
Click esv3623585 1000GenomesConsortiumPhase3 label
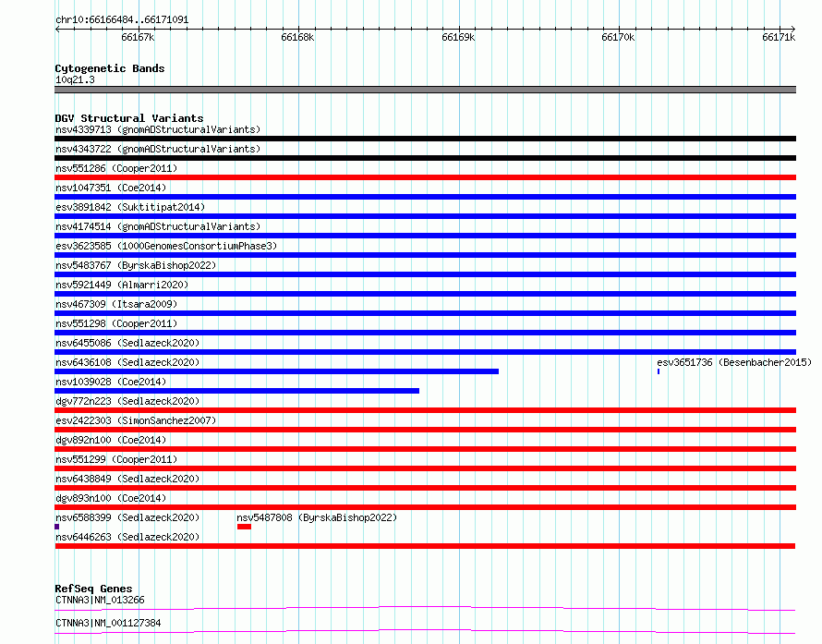pos(166,246)
